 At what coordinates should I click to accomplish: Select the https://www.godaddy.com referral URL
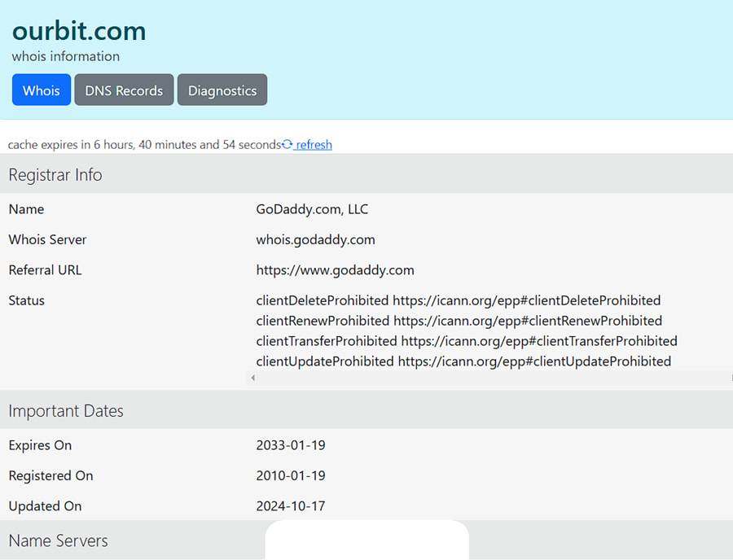[336, 270]
